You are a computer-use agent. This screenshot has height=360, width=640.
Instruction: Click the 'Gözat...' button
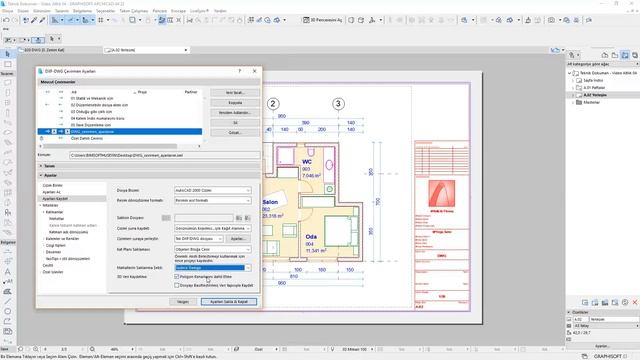[x=235, y=133]
